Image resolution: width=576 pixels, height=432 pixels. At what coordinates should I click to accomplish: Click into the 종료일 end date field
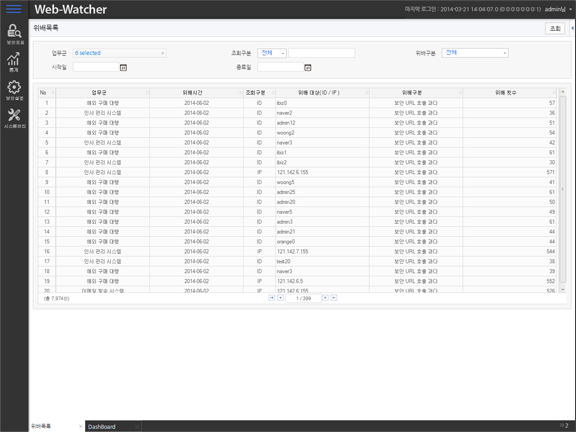point(280,68)
